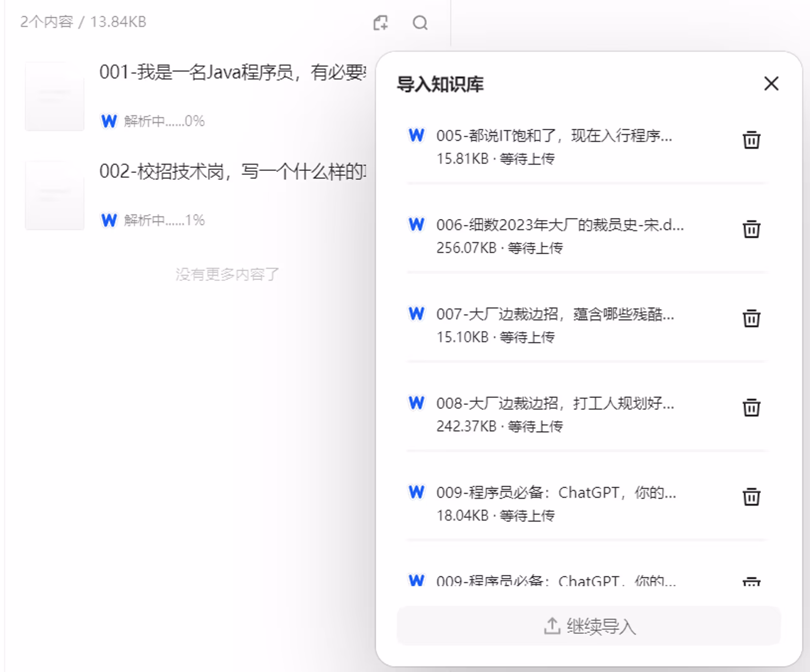Click the Word icon beside 解析中......0%
The image size is (810, 672).
click(109, 121)
